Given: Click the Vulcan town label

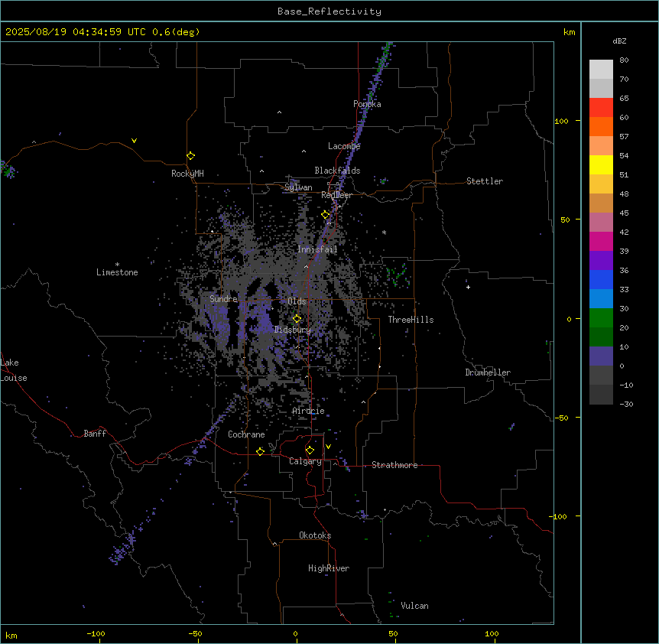Looking at the screenshot, I should [415, 606].
